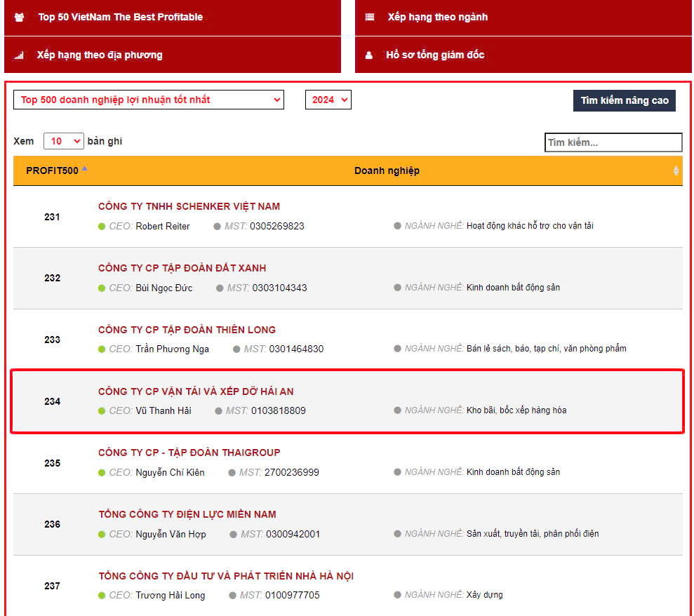Viewport: 694px width, 616px height.
Task: Click industry Xây dựng
Action: 484,595
